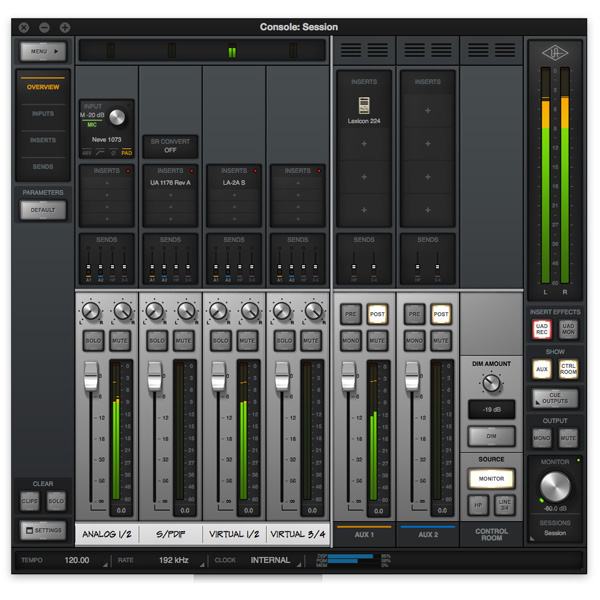
Task: Enable UAD REC insert effects
Action: (541, 329)
